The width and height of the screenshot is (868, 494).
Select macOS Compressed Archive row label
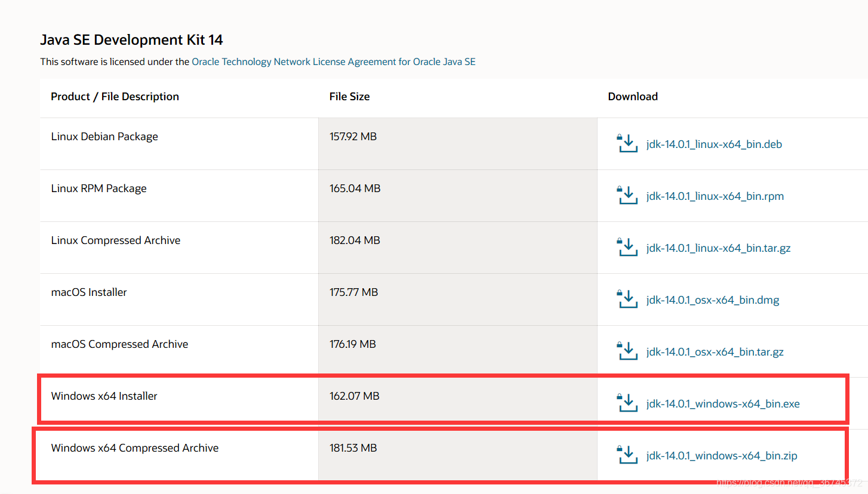click(119, 344)
